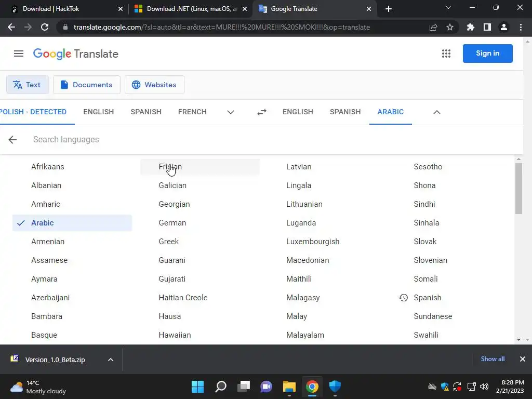Choose Frisian from the language list
532x399 pixels.
pos(200,167)
